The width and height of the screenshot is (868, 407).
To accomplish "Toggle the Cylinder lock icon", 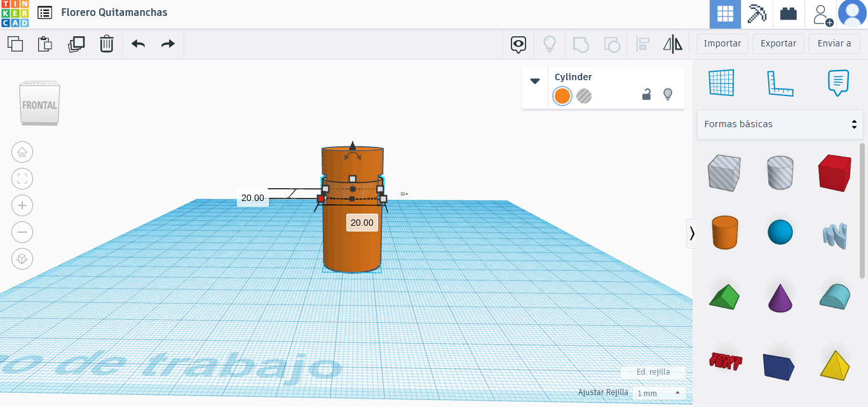I will point(646,95).
